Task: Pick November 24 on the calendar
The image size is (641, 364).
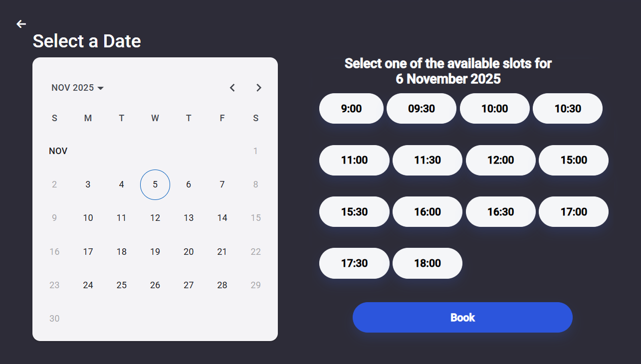Action: point(88,285)
